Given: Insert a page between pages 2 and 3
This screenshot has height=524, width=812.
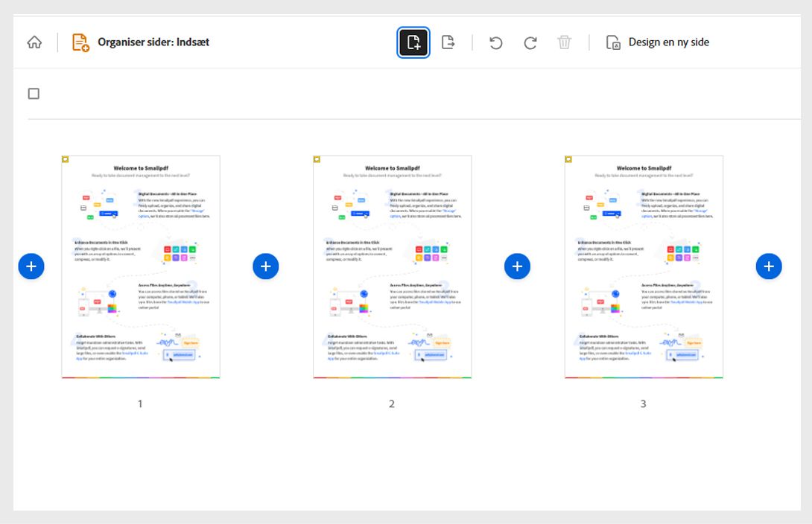Looking at the screenshot, I should [517, 266].
